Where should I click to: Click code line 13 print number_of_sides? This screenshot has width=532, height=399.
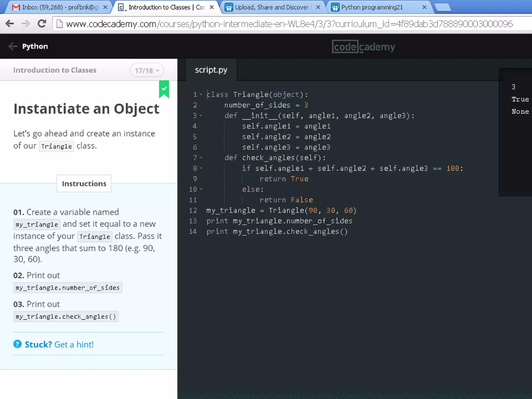(x=279, y=221)
